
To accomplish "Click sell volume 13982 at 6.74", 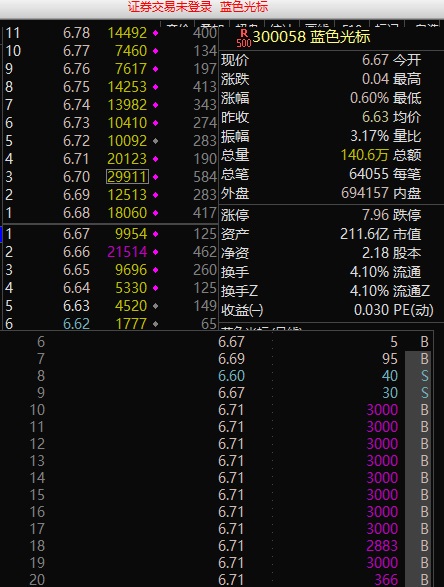I will pos(127,105).
